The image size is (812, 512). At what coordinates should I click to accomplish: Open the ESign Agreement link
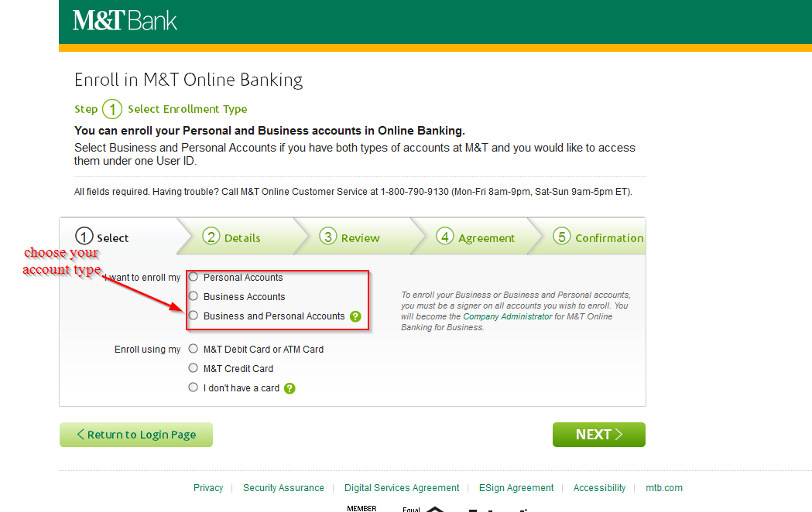(x=516, y=488)
